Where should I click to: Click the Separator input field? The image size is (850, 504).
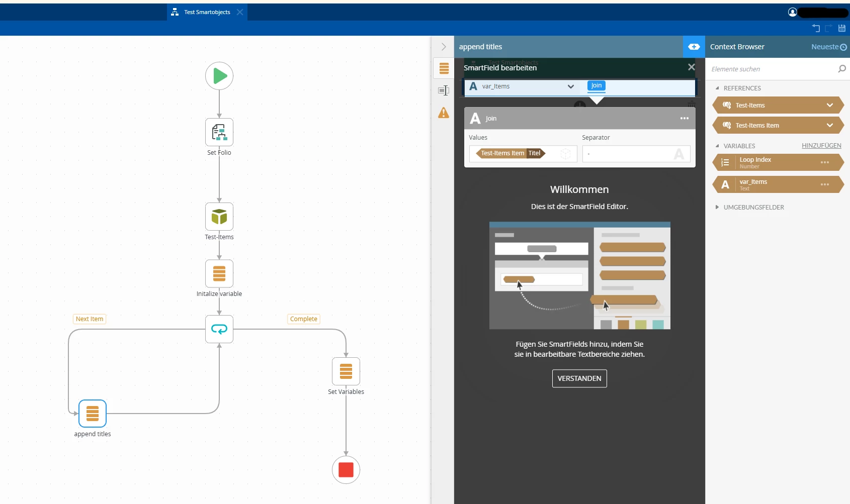636,154
